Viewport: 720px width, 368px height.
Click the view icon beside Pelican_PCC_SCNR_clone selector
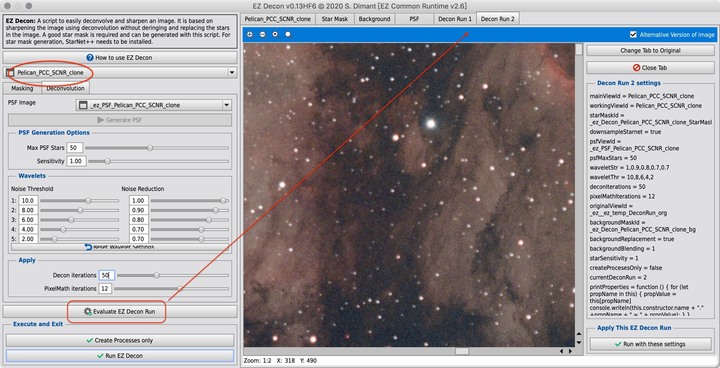(10, 73)
